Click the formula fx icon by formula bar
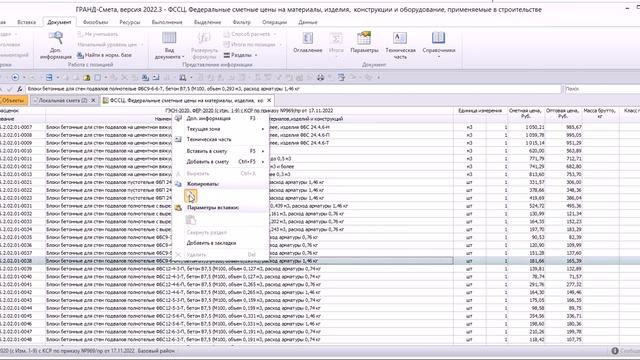Viewport: 640px width, 360px height. 19,89
